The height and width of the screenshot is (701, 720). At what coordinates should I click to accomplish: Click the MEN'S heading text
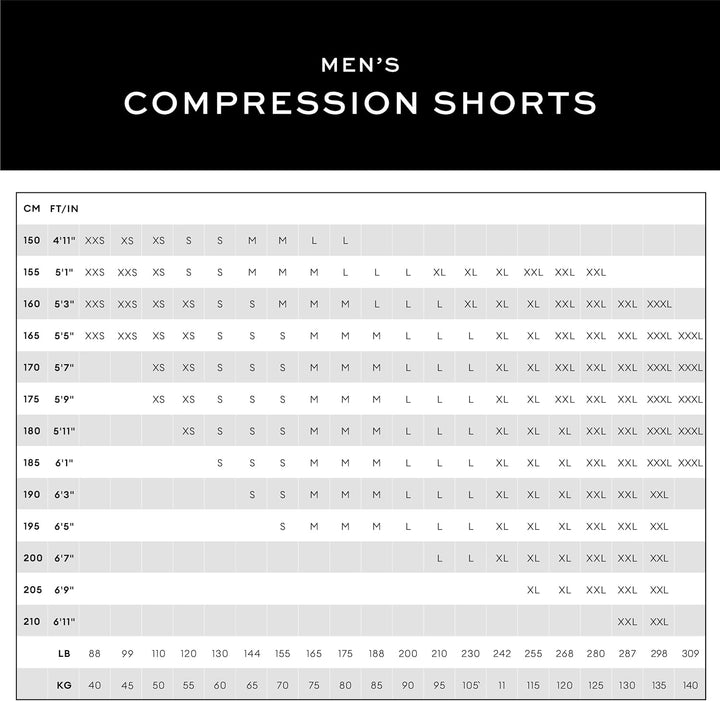[x=360, y=66]
